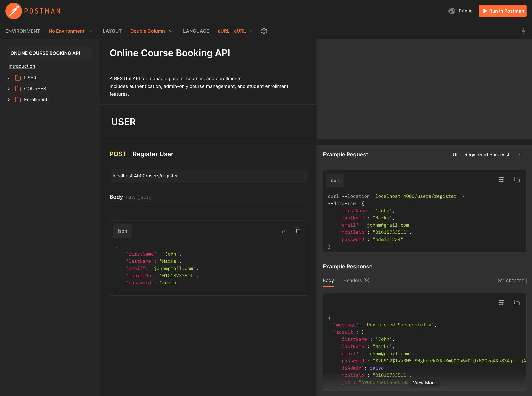The image size is (532, 396).
Task: Click the globe icon next to Public
Action: (452, 11)
